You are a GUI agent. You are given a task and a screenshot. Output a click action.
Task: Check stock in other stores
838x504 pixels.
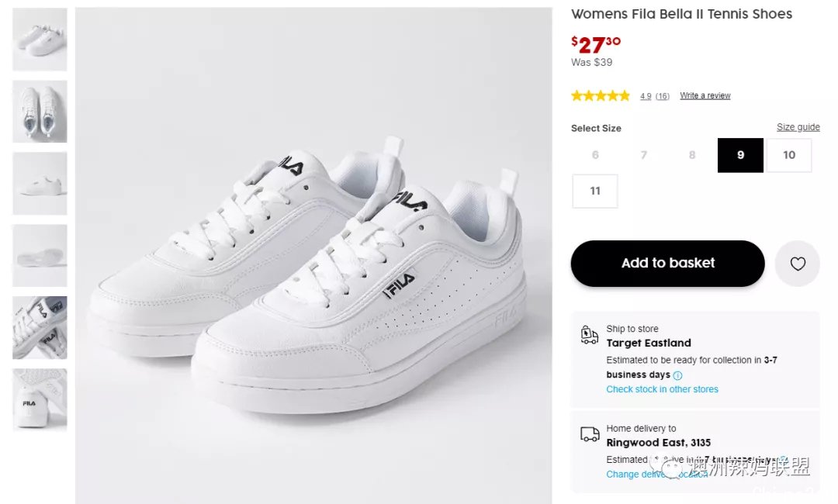(662, 389)
